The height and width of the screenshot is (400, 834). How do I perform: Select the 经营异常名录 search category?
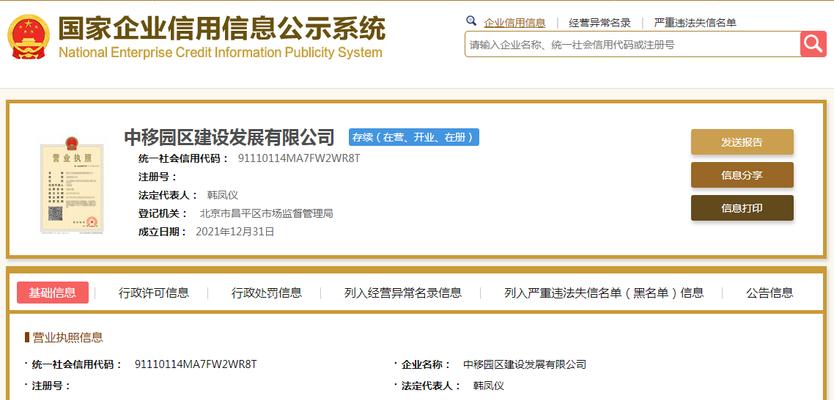(599, 23)
